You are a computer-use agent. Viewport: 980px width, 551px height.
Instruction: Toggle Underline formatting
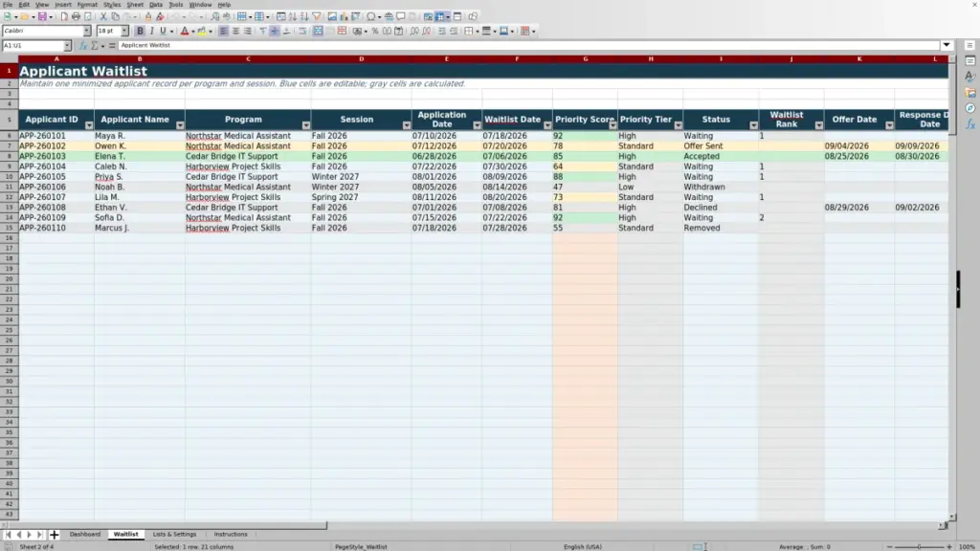(x=163, y=32)
